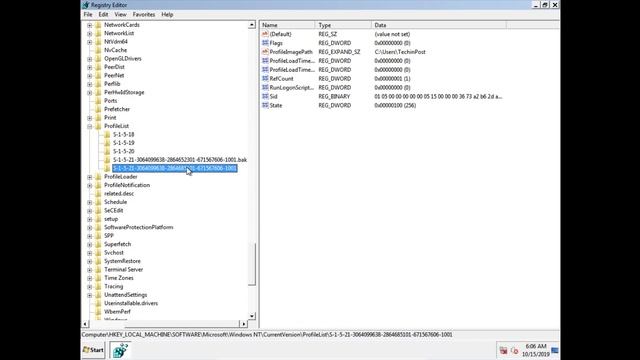Expand the PeerDist key
The width and height of the screenshot is (640, 360).
pos(89,67)
